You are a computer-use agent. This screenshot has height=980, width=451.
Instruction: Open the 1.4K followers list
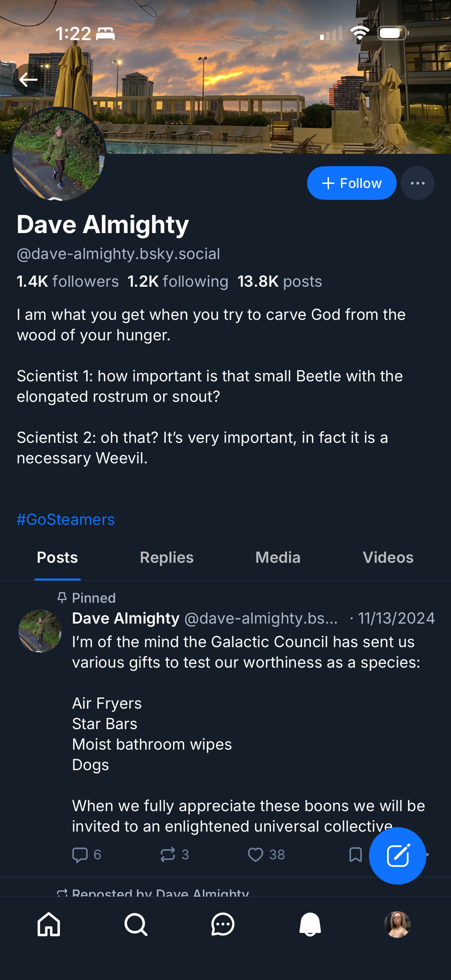68,281
